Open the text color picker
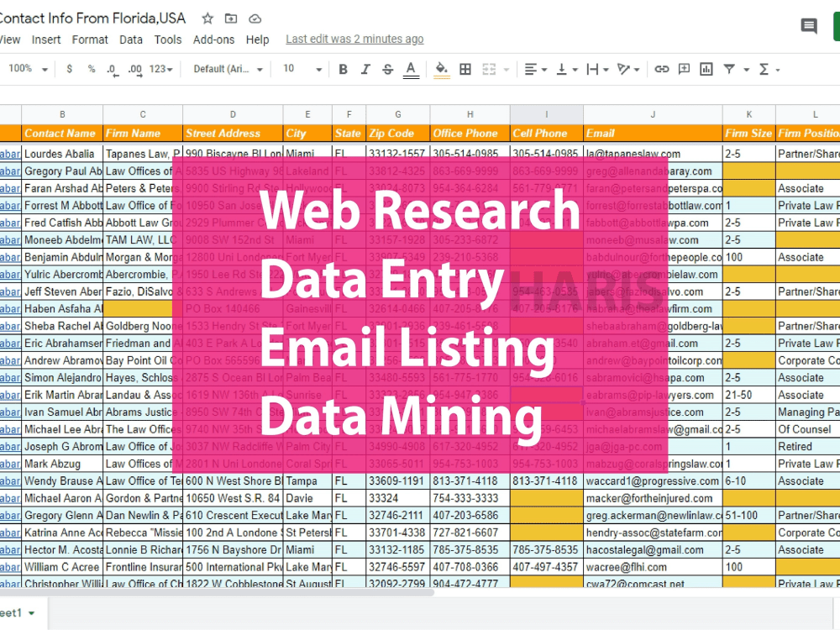Viewport: 840px width, 630px height. (x=410, y=69)
